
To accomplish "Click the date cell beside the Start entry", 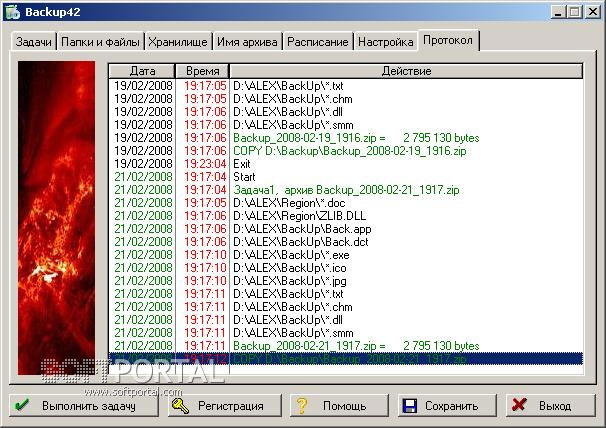I will click(x=143, y=177).
